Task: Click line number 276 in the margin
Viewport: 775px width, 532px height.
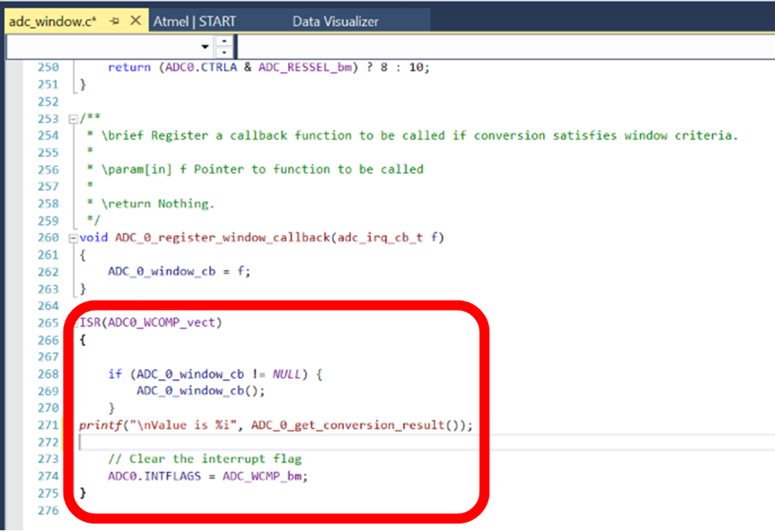Action: [x=48, y=510]
